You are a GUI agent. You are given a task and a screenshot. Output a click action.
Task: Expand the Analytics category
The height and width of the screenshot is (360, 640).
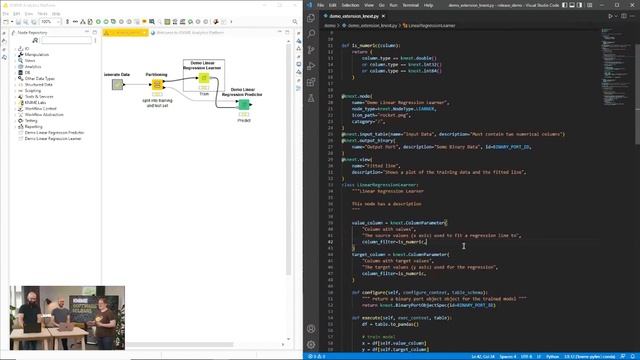[16, 67]
